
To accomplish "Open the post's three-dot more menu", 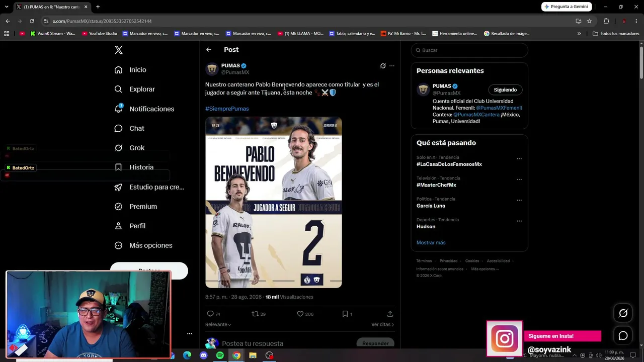I will [392, 66].
